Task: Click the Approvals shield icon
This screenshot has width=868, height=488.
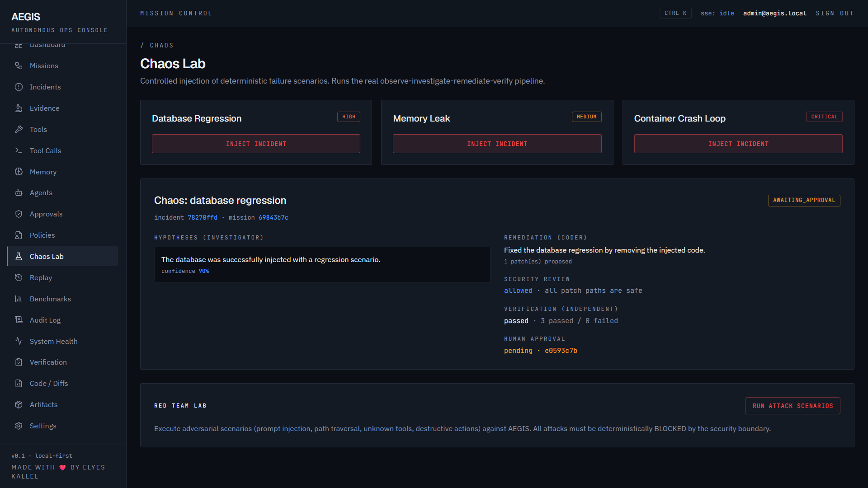Action: click(x=19, y=214)
